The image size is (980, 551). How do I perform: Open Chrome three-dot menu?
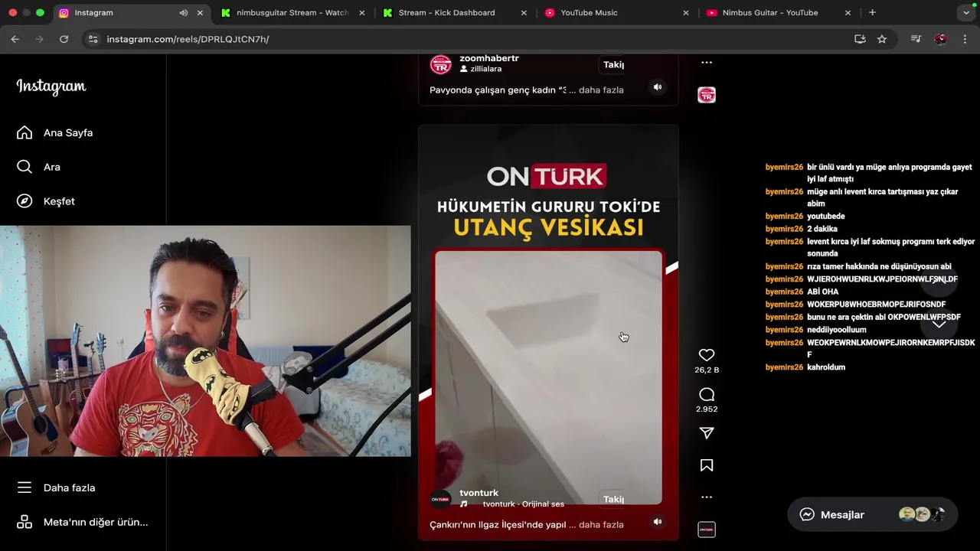[x=965, y=39]
